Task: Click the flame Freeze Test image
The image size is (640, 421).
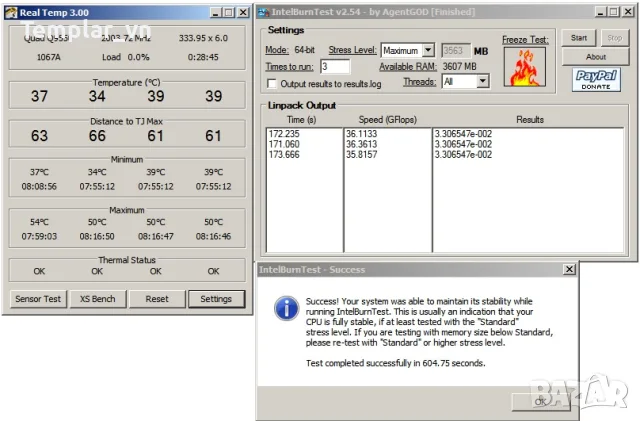Action: [x=525, y=67]
